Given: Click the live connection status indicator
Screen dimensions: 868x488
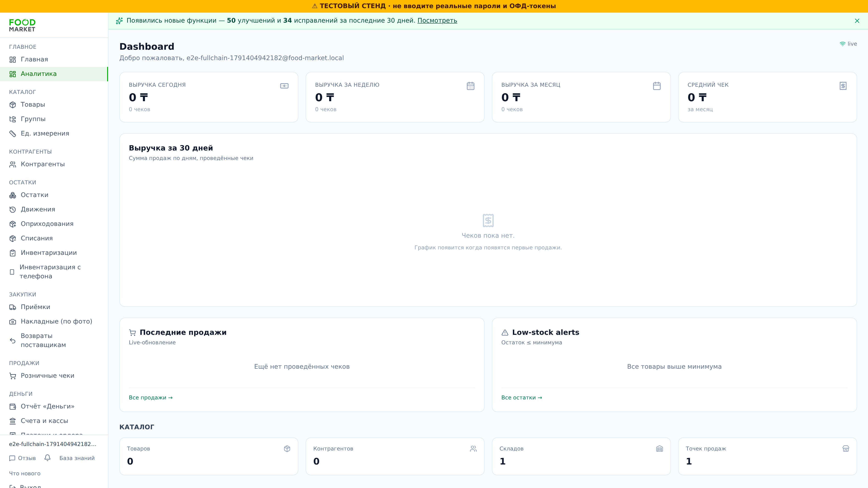Looking at the screenshot, I should click(848, 44).
